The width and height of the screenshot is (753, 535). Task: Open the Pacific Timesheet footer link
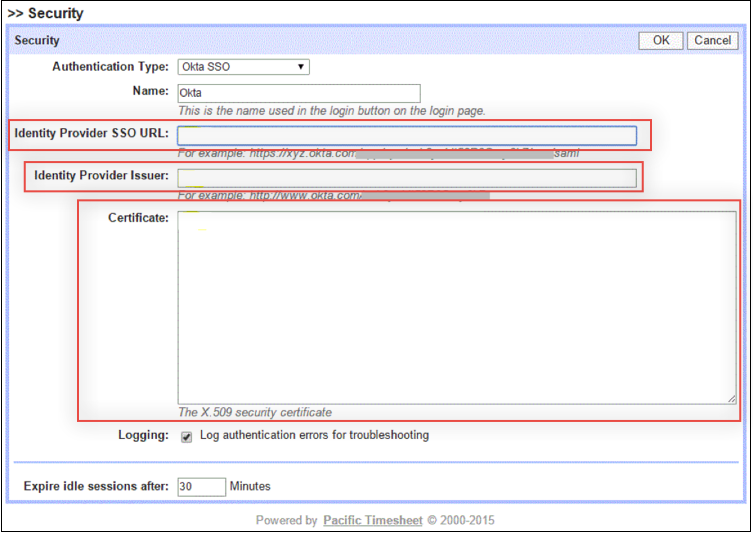[373, 520]
